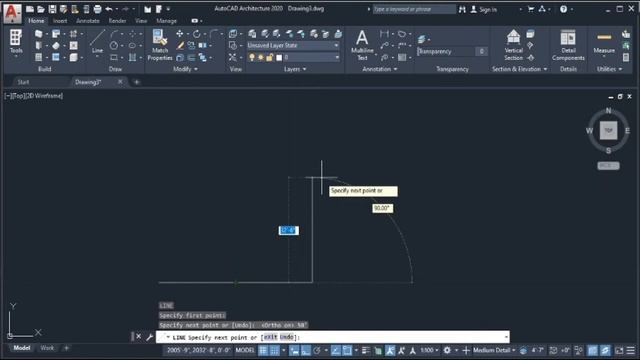This screenshot has height=360, width=640.
Task: Switch to the Insert ribbon tab
Action: [x=60, y=20]
